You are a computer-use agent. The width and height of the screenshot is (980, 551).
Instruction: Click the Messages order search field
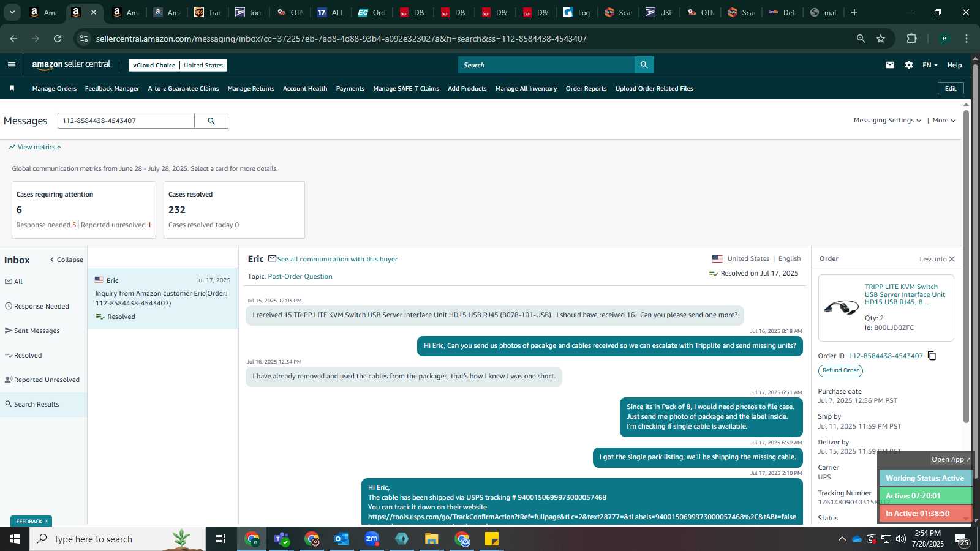126,121
